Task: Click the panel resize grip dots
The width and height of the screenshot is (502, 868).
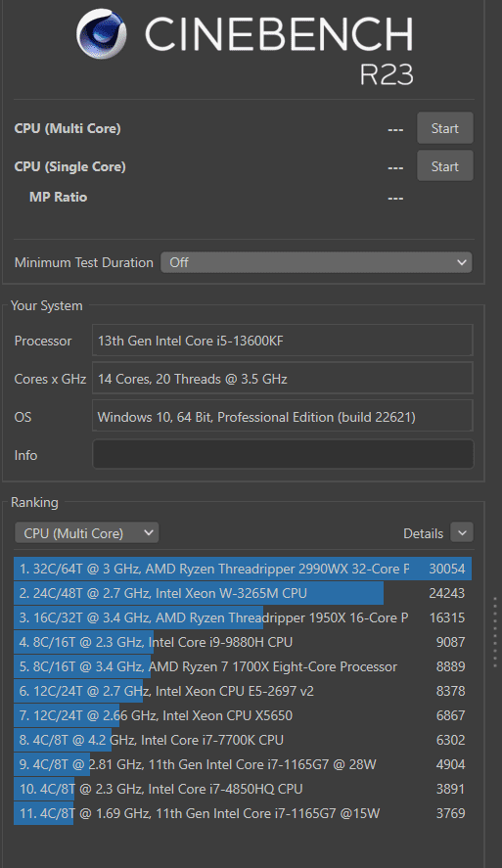Action: [x=495, y=631]
